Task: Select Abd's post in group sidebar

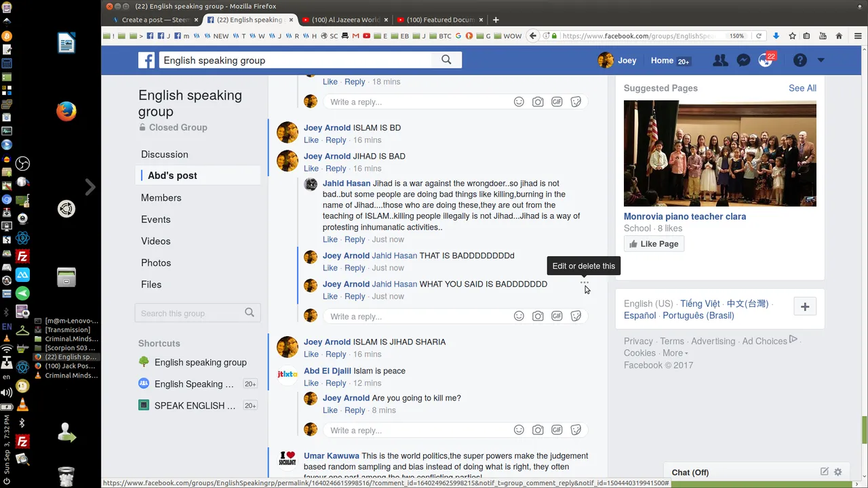Action: pos(172,176)
